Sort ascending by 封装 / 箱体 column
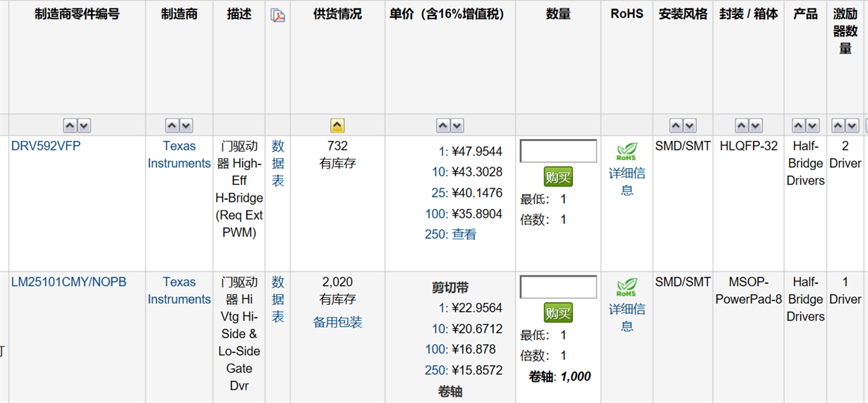868x403 pixels. click(x=742, y=126)
